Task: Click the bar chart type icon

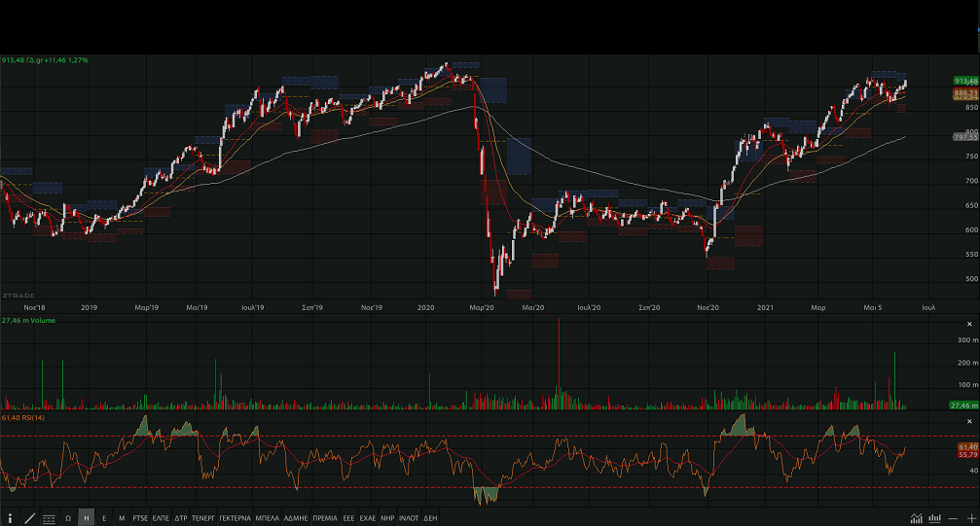Action: pyautogui.click(x=934, y=518)
